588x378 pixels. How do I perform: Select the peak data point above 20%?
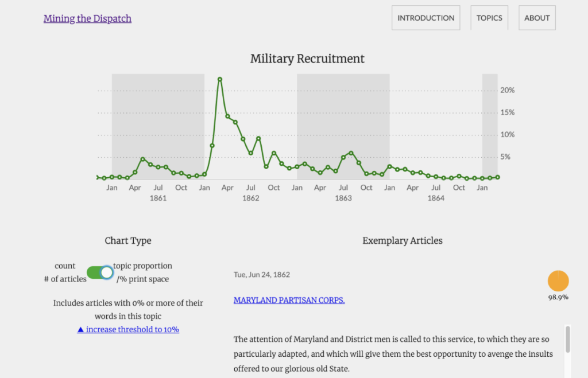coord(220,79)
